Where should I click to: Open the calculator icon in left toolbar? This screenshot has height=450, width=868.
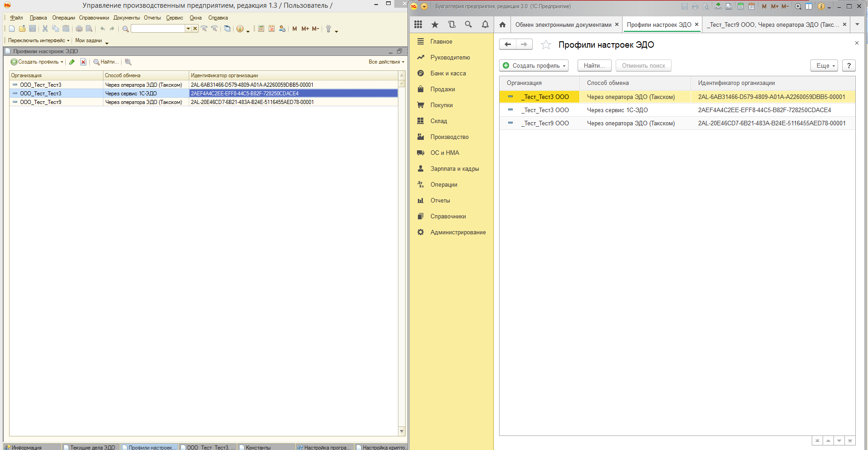261,29
